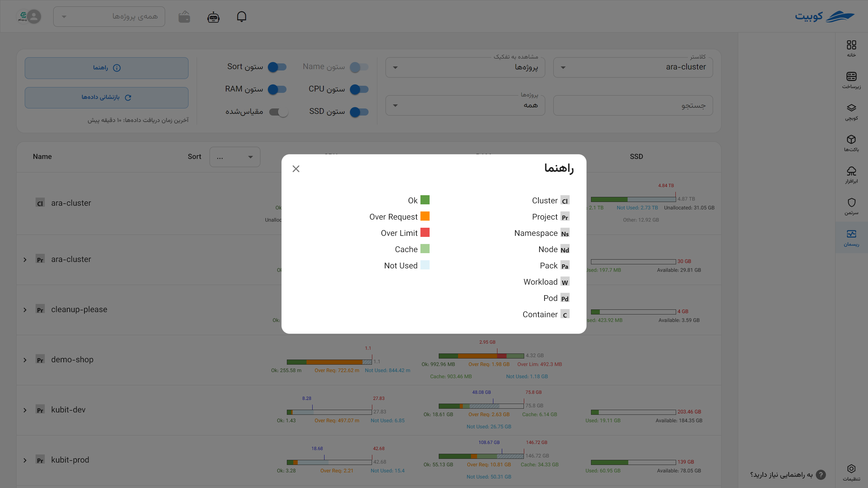The image size is (868, 488).
Task: Expand the cleanup-please project row
Action: tap(25, 310)
